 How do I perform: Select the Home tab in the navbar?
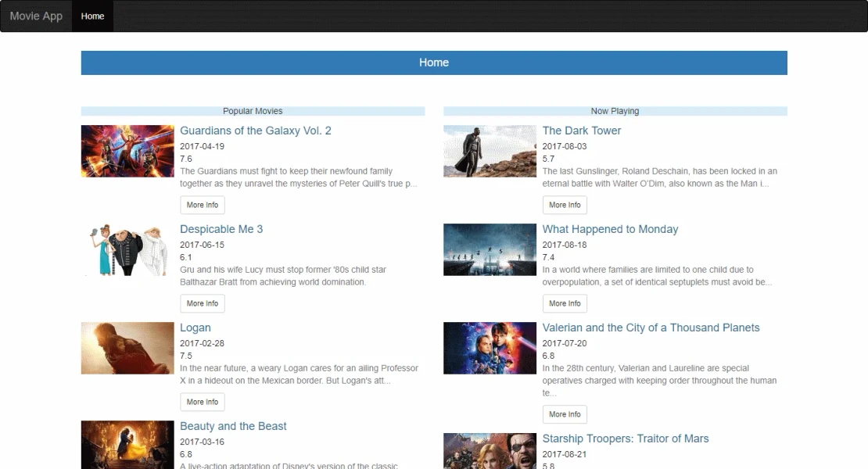point(92,16)
